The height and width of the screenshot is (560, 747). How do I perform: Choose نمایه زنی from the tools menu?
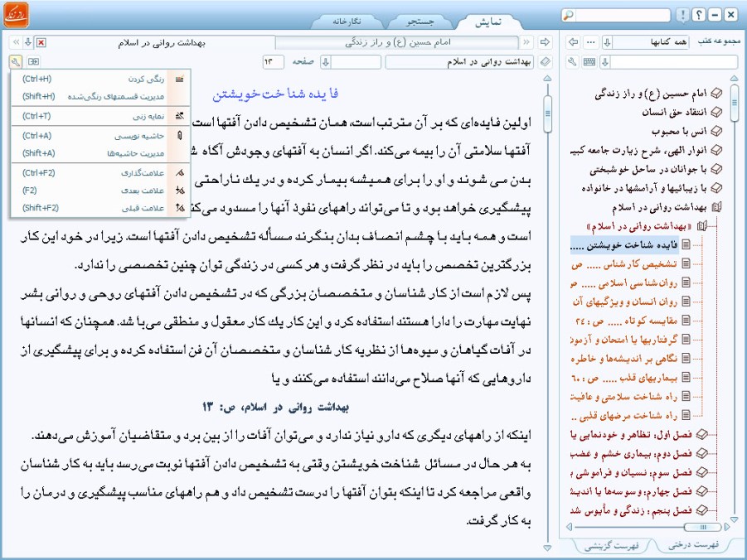point(100,116)
